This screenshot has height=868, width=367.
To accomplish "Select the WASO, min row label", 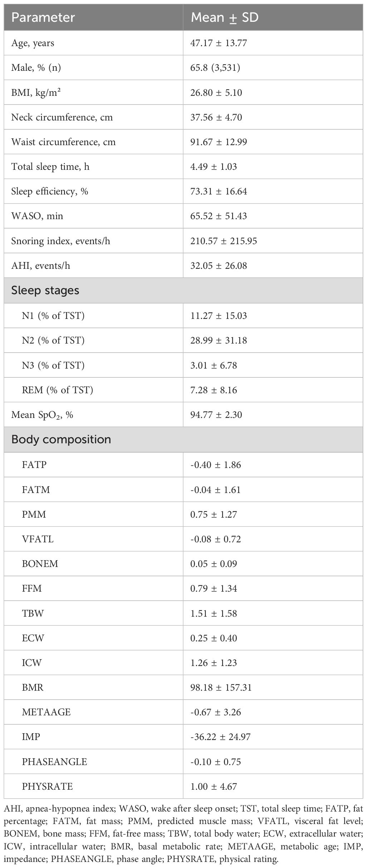I will [37, 216].
